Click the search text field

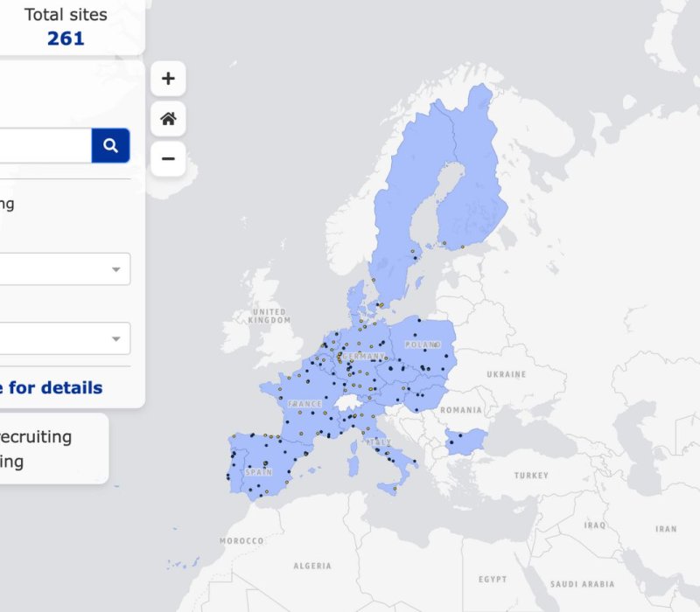(x=45, y=145)
